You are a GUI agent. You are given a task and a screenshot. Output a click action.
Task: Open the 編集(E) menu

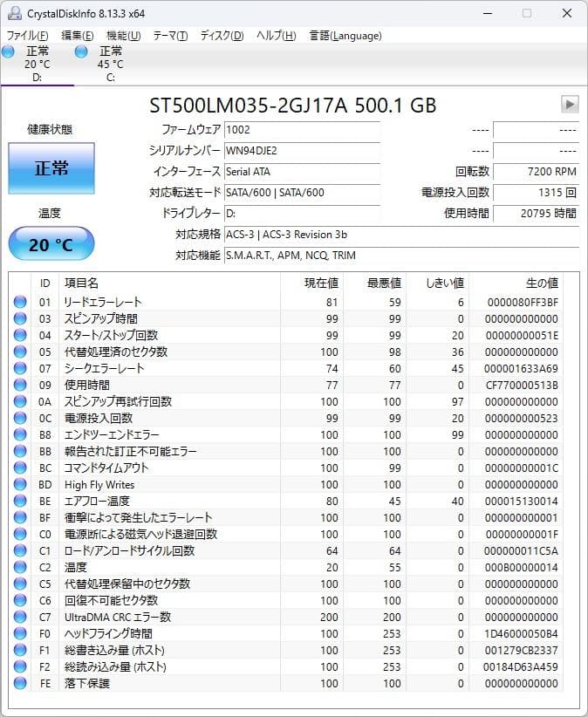click(x=78, y=36)
